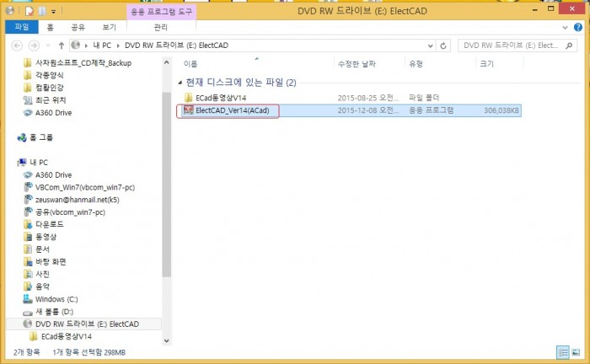Click in the search box
Viewport: 590px width, 364px height.
click(512, 45)
